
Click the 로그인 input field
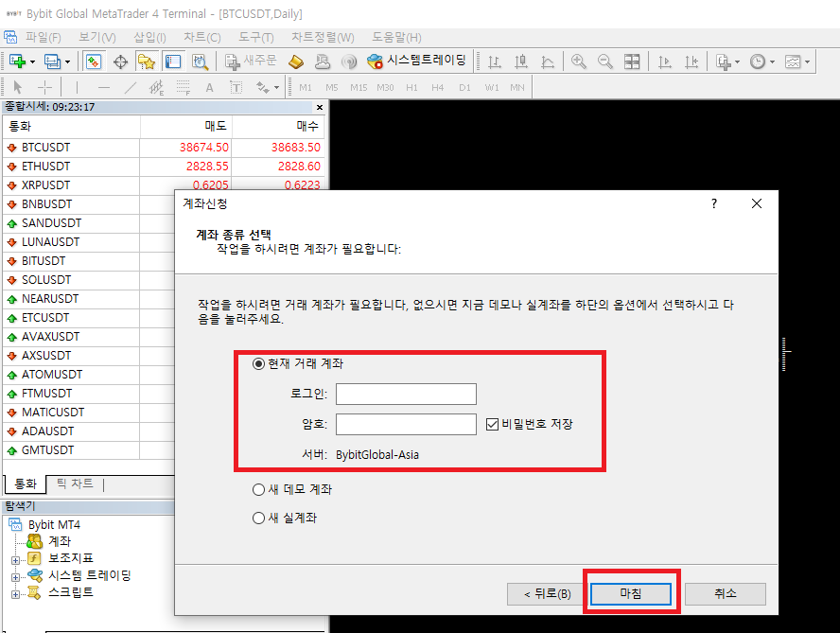click(x=406, y=394)
